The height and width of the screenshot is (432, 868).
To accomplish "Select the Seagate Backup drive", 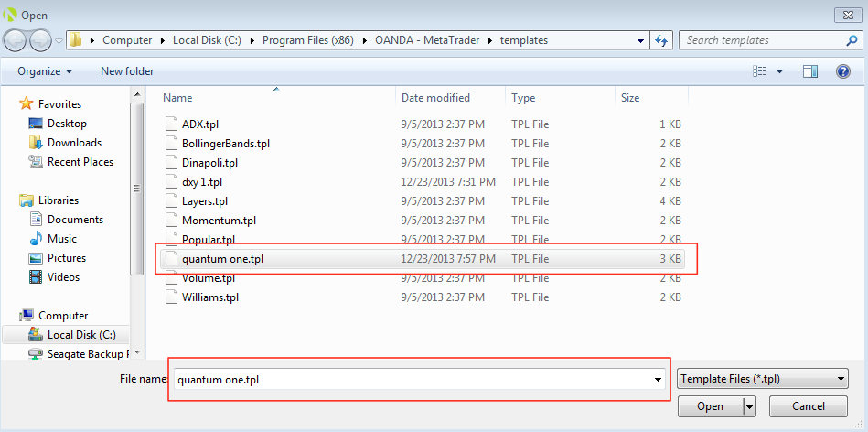I will click(87, 354).
